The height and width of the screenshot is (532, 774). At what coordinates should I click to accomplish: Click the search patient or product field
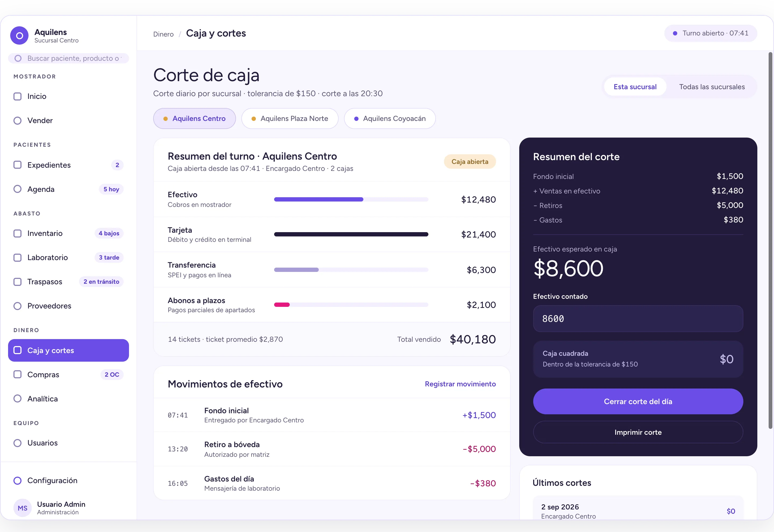tap(68, 58)
